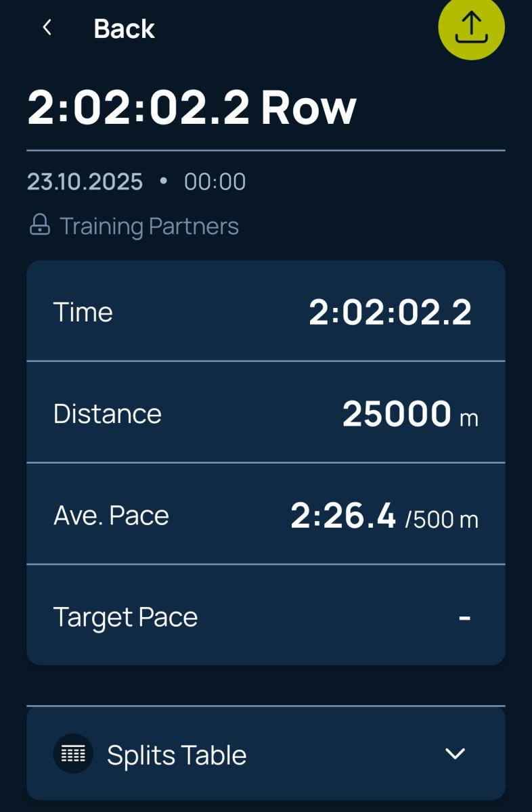Tap the lock privacy icon
The height and width of the screenshot is (812, 532).
coord(40,225)
